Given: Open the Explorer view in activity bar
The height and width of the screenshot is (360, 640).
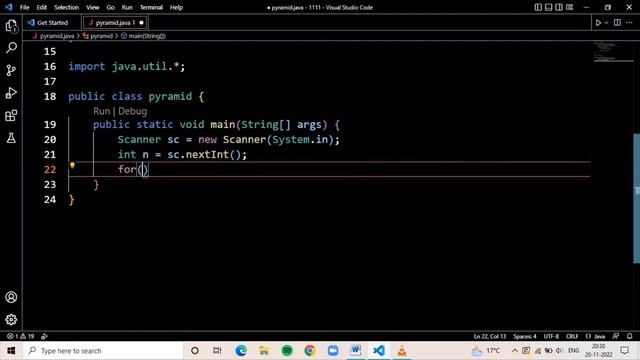Looking at the screenshot, I should click(11, 26).
